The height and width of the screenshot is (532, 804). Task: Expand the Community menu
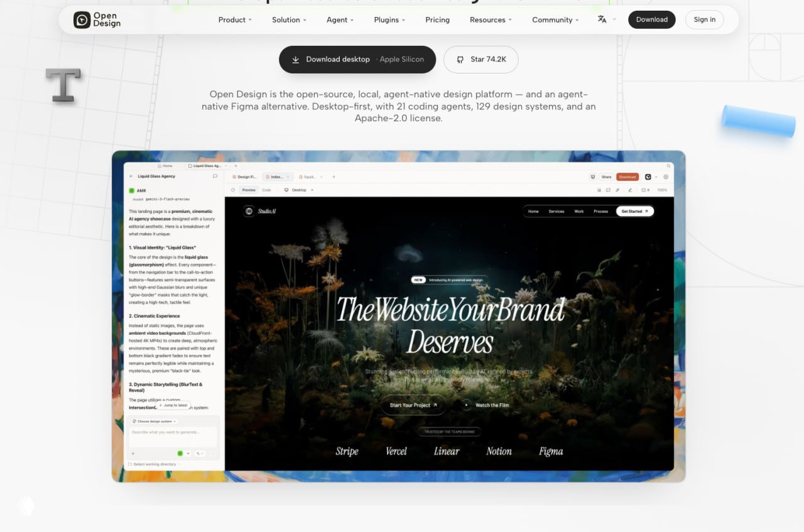(555, 20)
